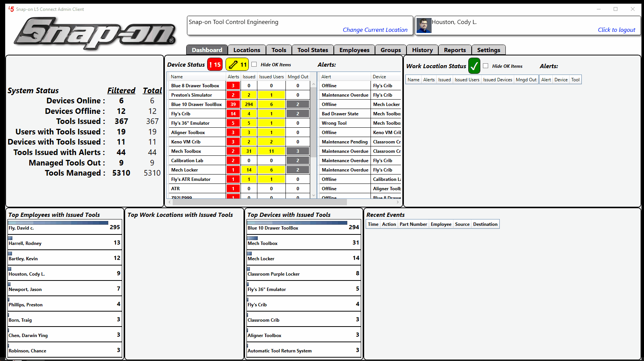Click the Blue 10 Drawer ToolBox top device bar
Viewport: 644px width, 361px height.
tap(297, 223)
